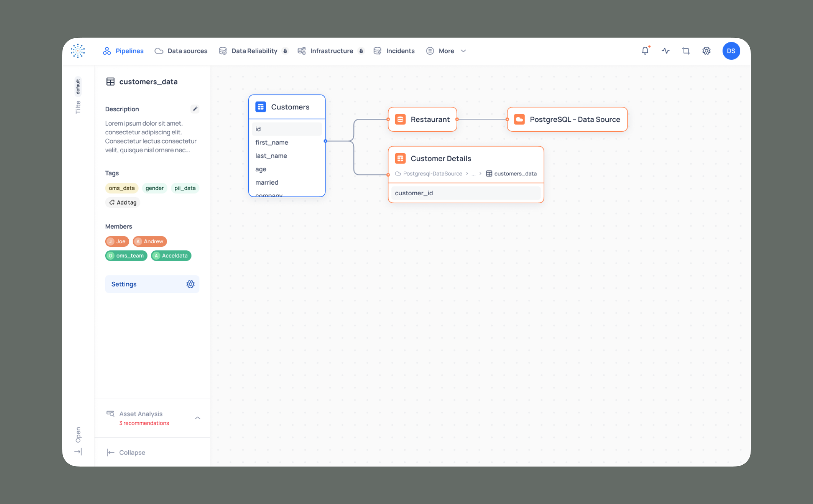Select the pii_data tag
Image resolution: width=813 pixels, height=504 pixels.
185,188
